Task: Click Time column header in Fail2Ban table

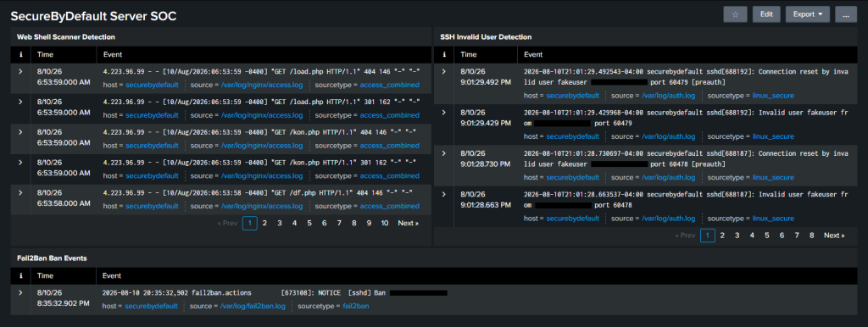Action: 46,275
